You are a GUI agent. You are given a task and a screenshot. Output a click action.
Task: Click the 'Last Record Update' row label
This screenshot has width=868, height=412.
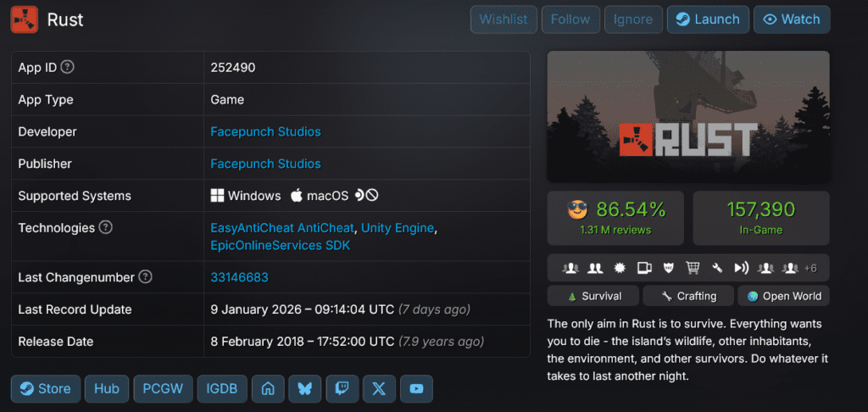tap(75, 309)
